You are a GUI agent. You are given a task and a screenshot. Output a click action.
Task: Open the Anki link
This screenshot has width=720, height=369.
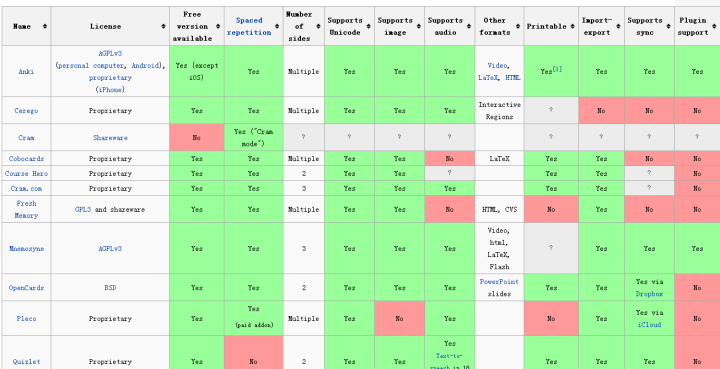point(26,72)
